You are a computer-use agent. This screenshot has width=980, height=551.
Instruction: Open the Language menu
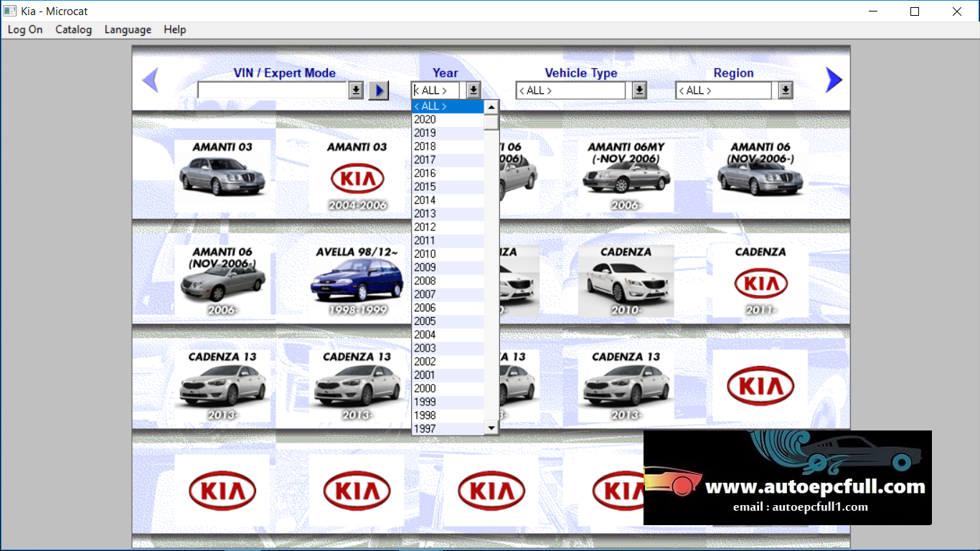click(128, 29)
